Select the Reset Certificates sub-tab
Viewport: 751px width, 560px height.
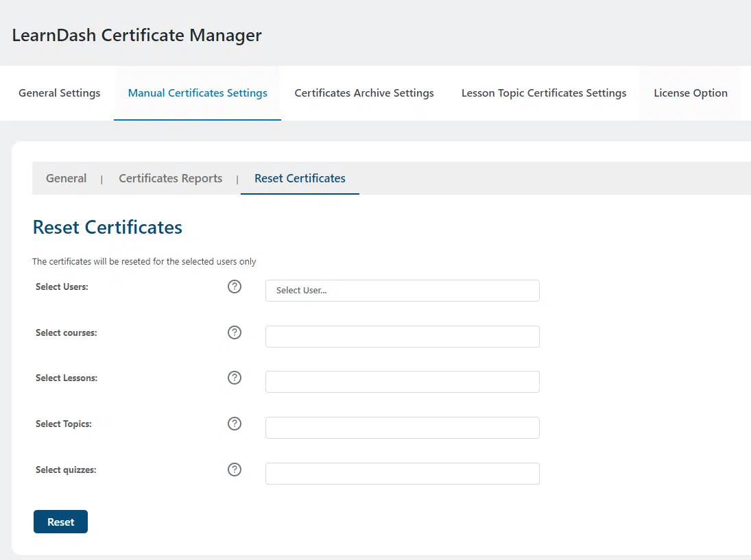(300, 178)
